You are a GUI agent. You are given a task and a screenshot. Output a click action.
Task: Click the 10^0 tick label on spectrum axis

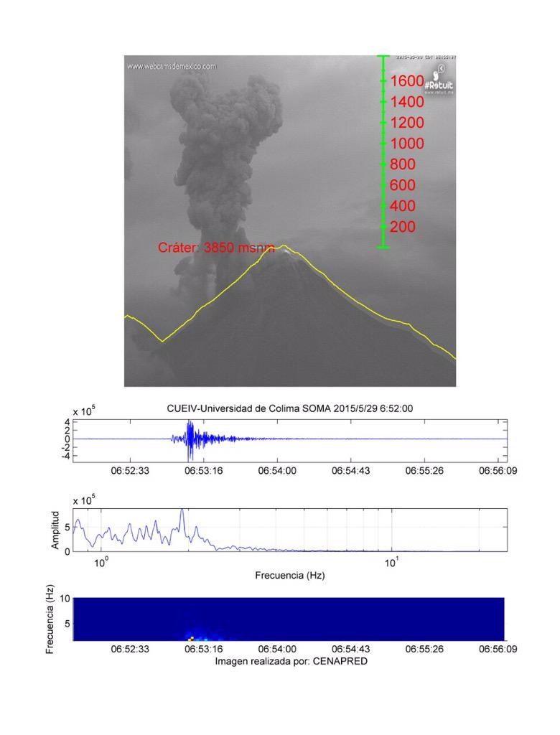[x=101, y=563]
